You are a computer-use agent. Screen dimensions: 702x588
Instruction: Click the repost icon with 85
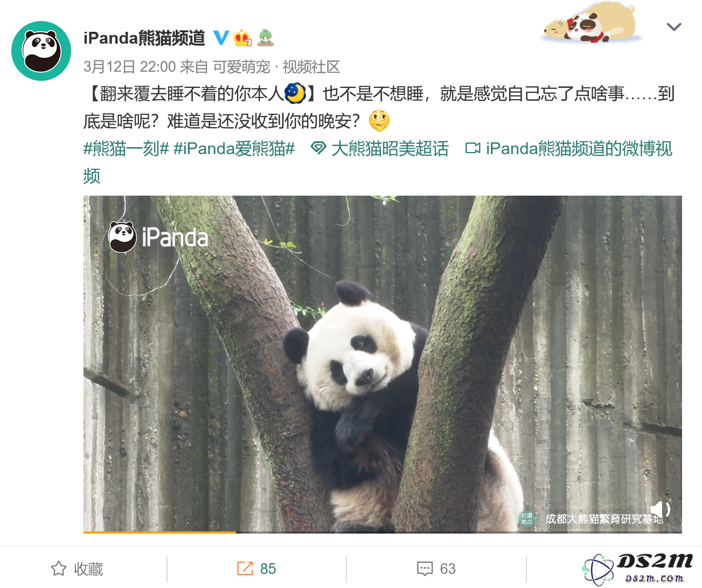coord(256,569)
